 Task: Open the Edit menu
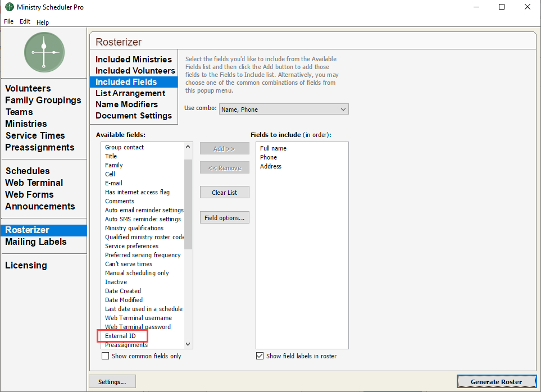pyautogui.click(x=25, y=21)
